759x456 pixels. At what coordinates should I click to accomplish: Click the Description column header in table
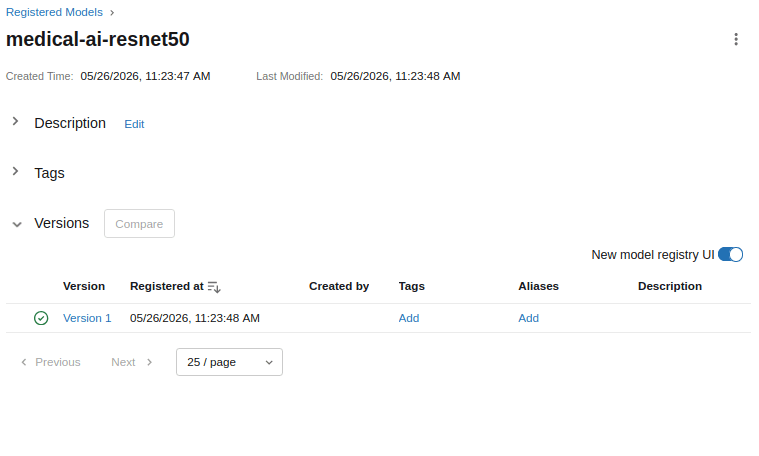pyautogui.click(x=670, y=286)
